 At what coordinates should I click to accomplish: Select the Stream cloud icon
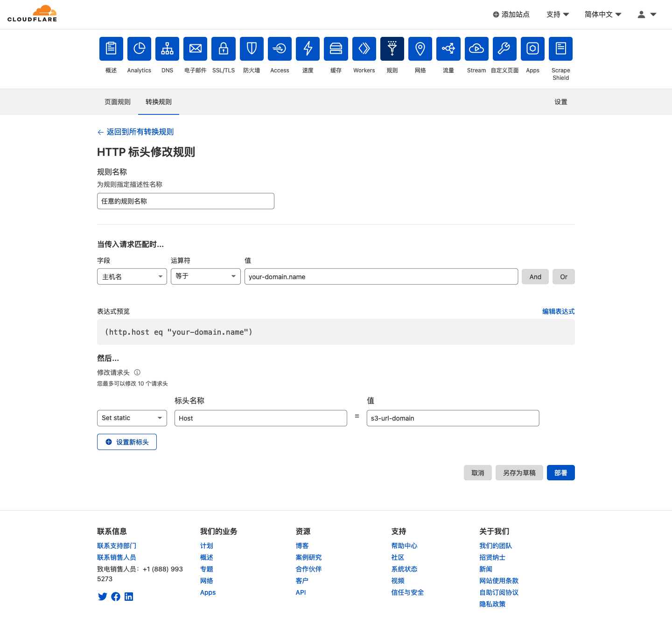click(x=476, y=49)
